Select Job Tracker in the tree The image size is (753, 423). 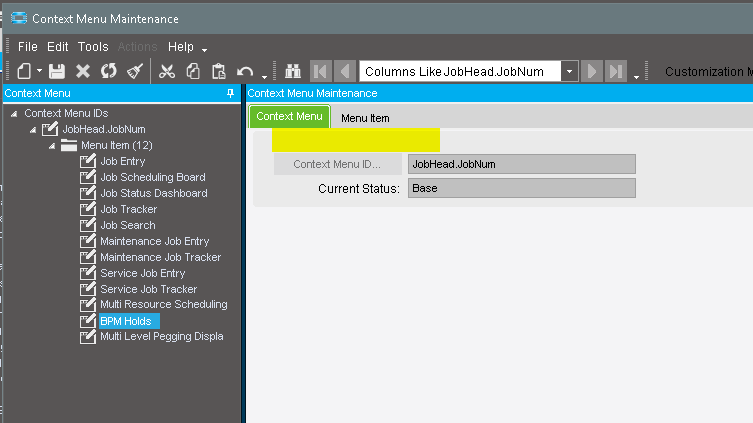pos(128,209)
